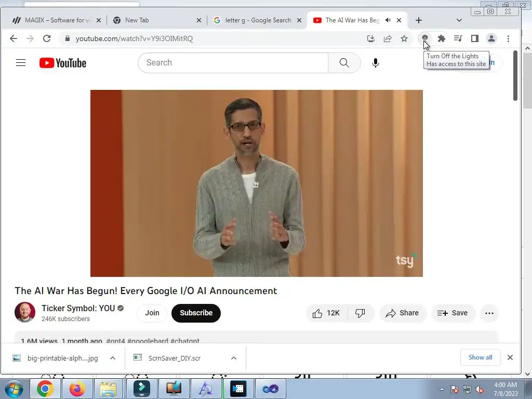Click the browser forward arrow
This screenshot has height=399, width=532.
click(x=30, y=38)
